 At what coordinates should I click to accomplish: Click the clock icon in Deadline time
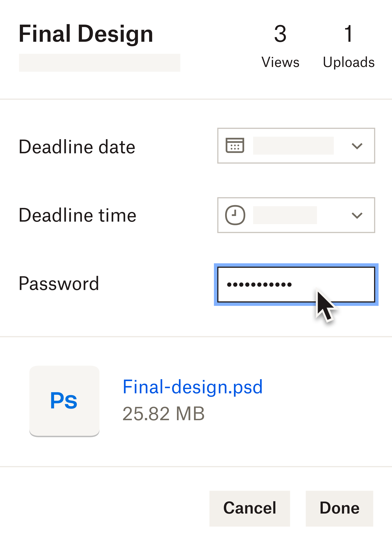click(x=235, y=215)
